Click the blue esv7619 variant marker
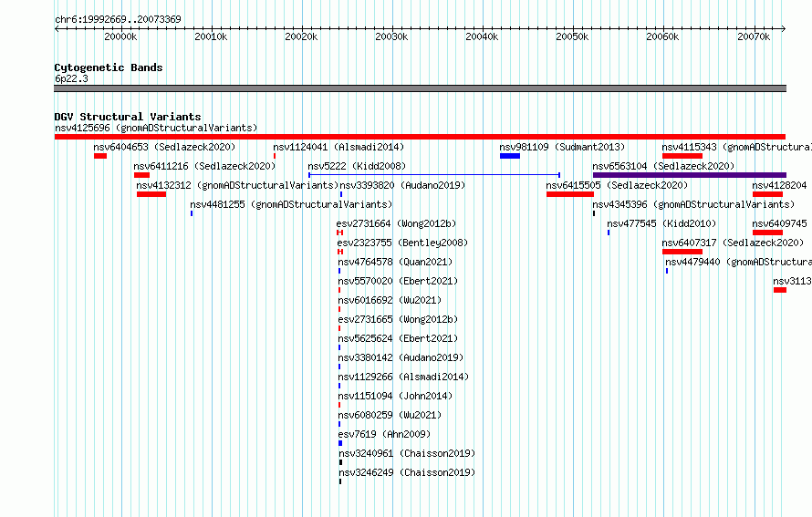The width and height of the screenshot is (812, 517). (340, 443)
